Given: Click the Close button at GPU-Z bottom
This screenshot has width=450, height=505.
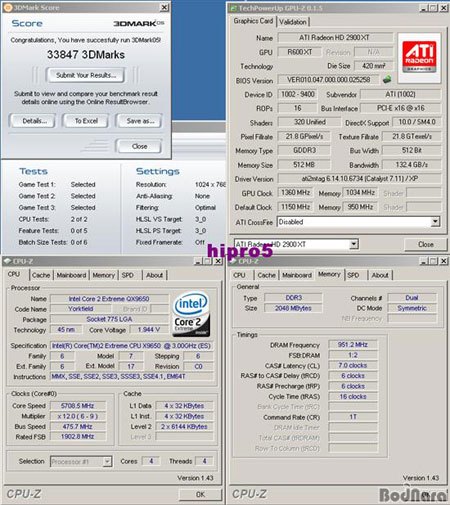Looking at the screenshot, I should pos(426,244).
